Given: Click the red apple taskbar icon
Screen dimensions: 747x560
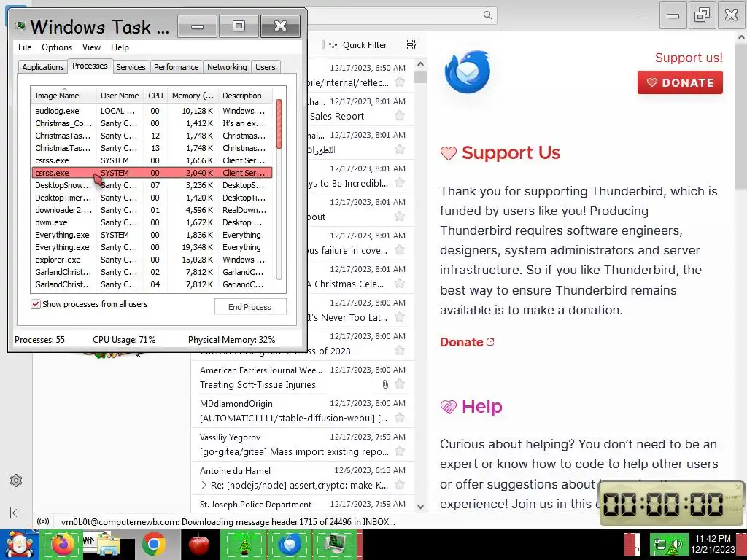Looking at the screenshot, I should [x=199, y=545].
